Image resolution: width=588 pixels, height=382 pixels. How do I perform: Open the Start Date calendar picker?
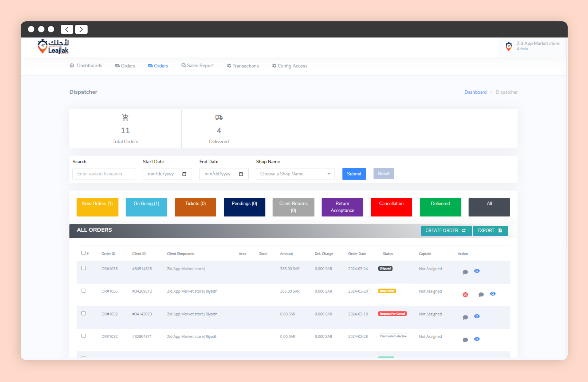(x=184, y=174)
